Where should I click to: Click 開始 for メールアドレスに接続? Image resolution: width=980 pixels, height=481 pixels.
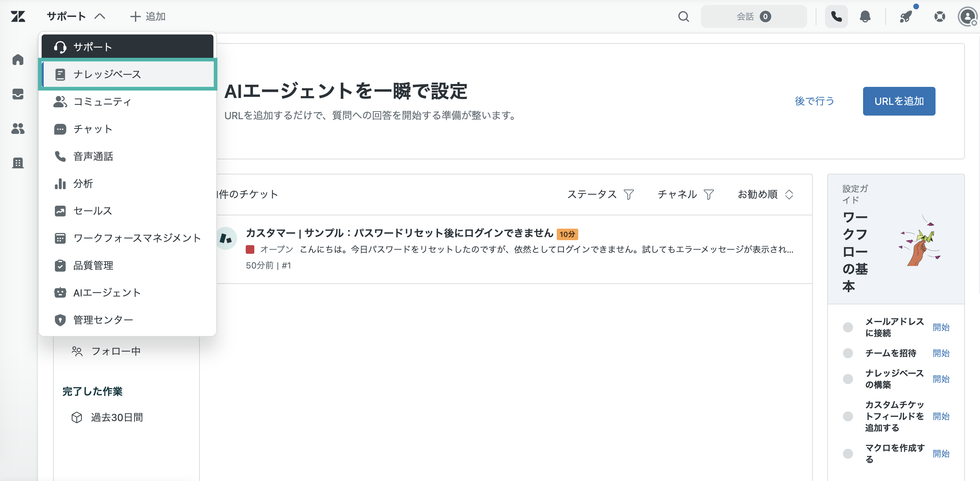941,327
